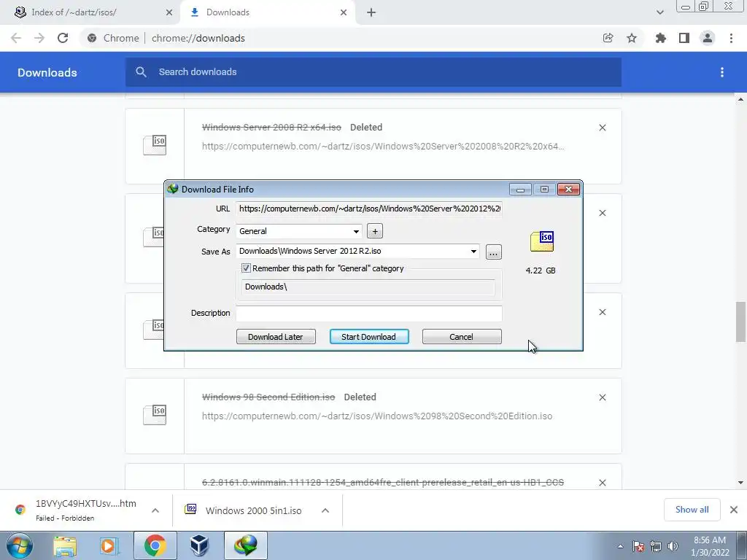The width and height of the screenshot is (747, 560).
Task: Open the volume speaker tray icon
Action: (673, 546)
